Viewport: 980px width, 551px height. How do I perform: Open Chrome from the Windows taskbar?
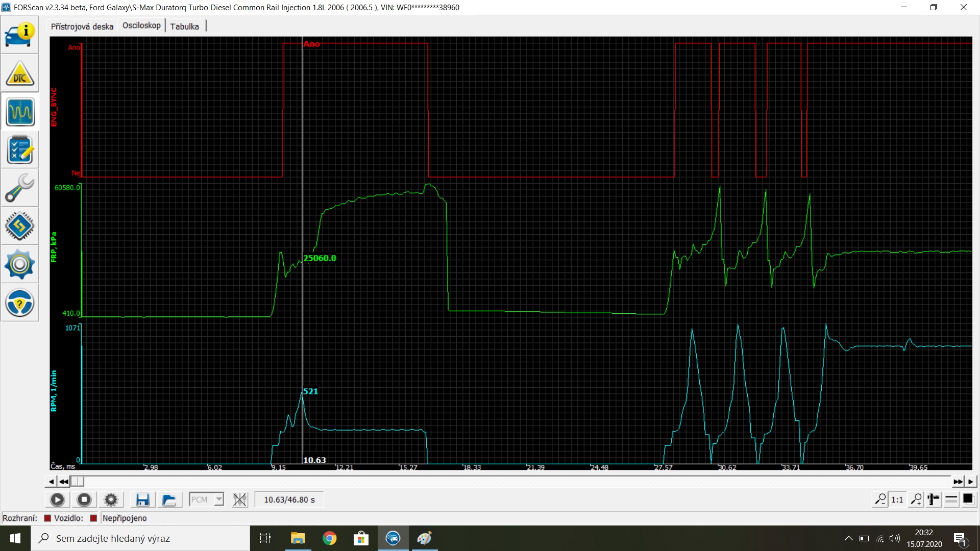(329, 538)
